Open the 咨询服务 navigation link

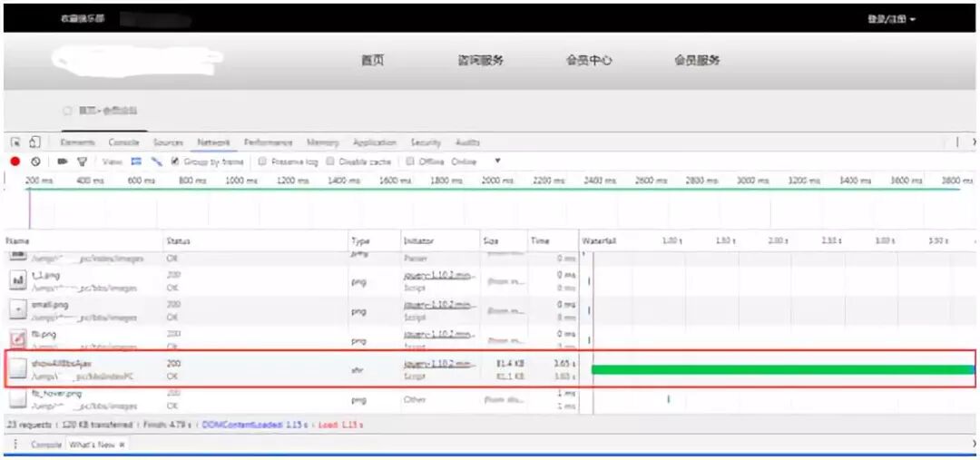481,61
